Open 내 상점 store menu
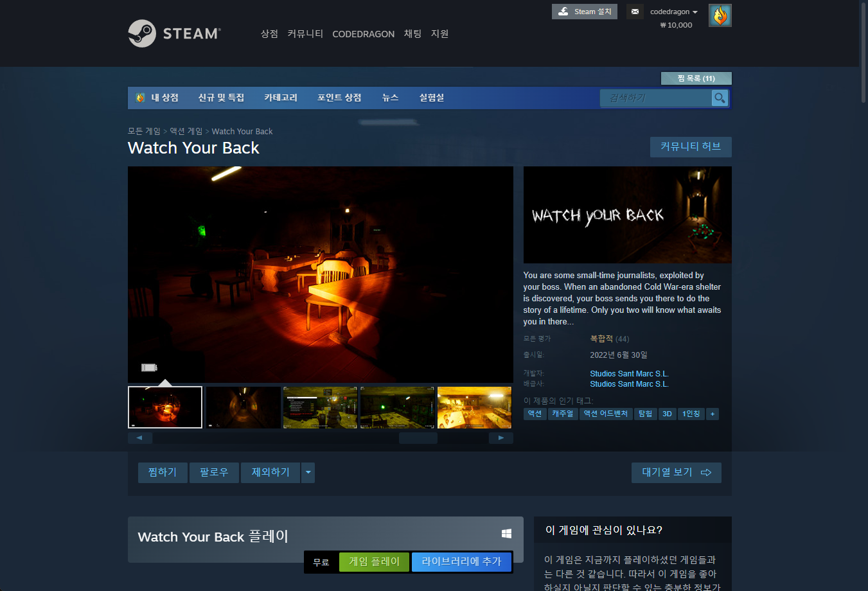 164,98
